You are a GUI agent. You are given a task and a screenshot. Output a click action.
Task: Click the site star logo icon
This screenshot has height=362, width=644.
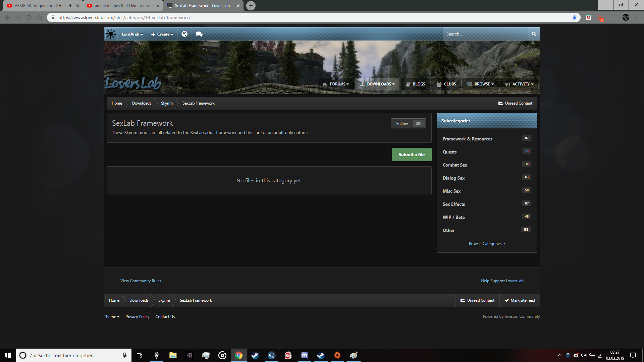[111, 34]
